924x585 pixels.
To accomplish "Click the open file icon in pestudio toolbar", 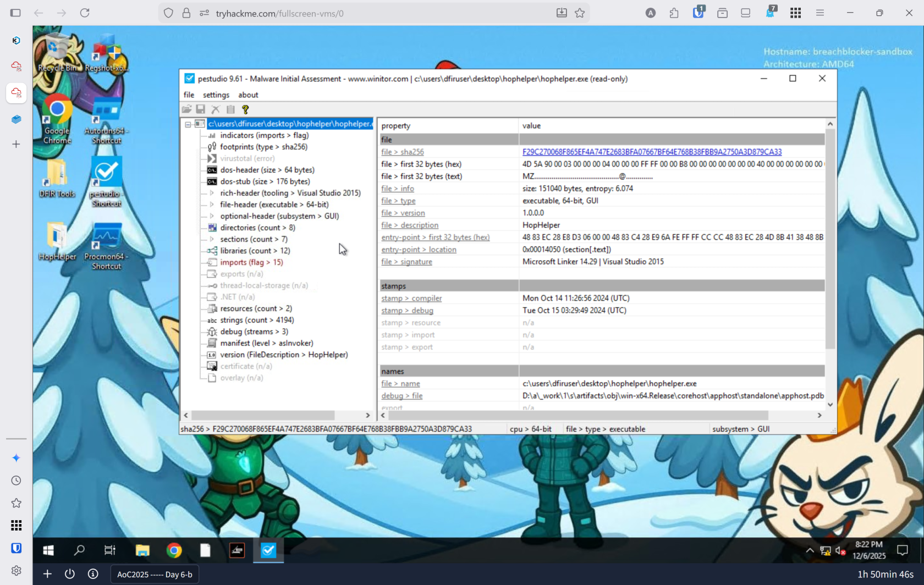I will coord(186,109).
